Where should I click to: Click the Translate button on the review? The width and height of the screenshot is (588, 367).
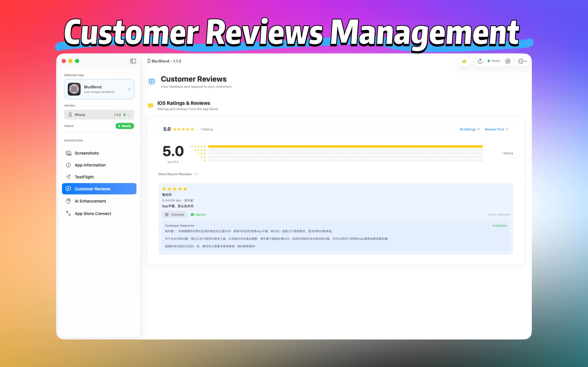(x=174, y=214)
